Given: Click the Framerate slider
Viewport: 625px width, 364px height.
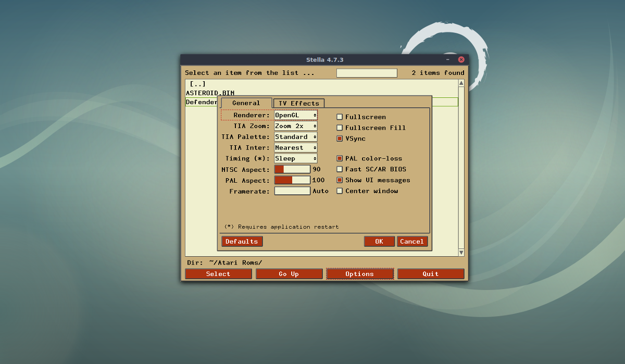Looking at the screenshot, I should (x=292, y=191).
